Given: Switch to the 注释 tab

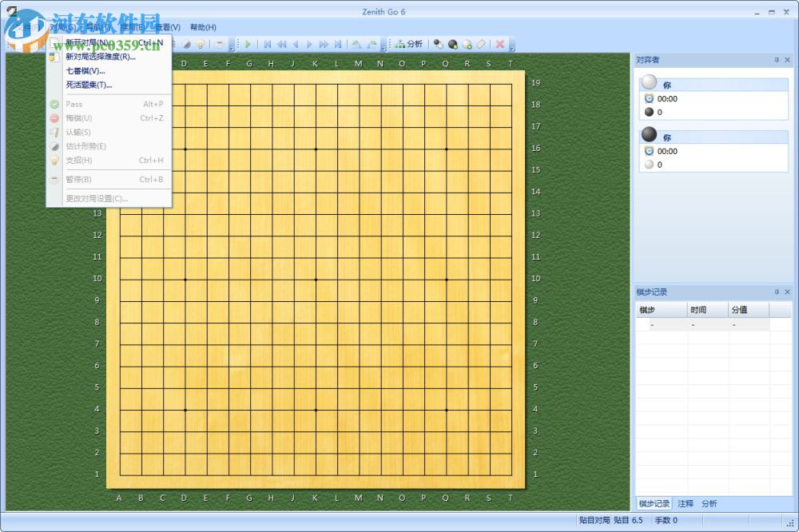Looking at the screenshot, I should [684, 503].
